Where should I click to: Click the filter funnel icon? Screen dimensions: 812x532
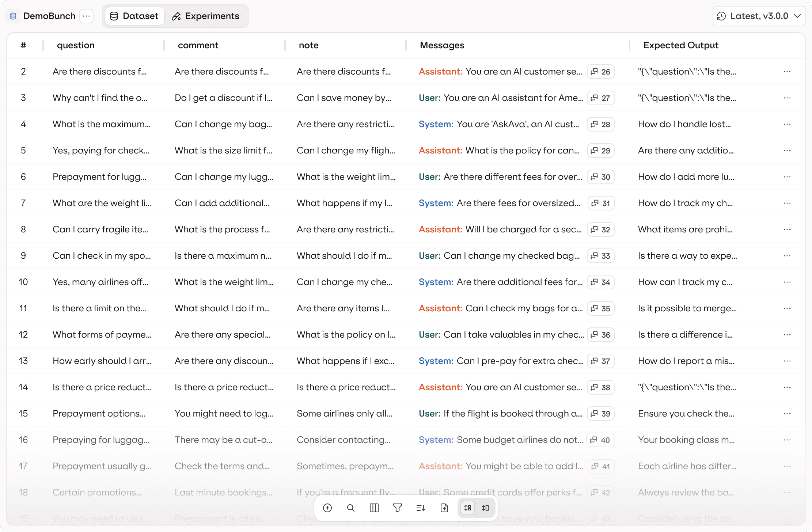click(398, 508)
